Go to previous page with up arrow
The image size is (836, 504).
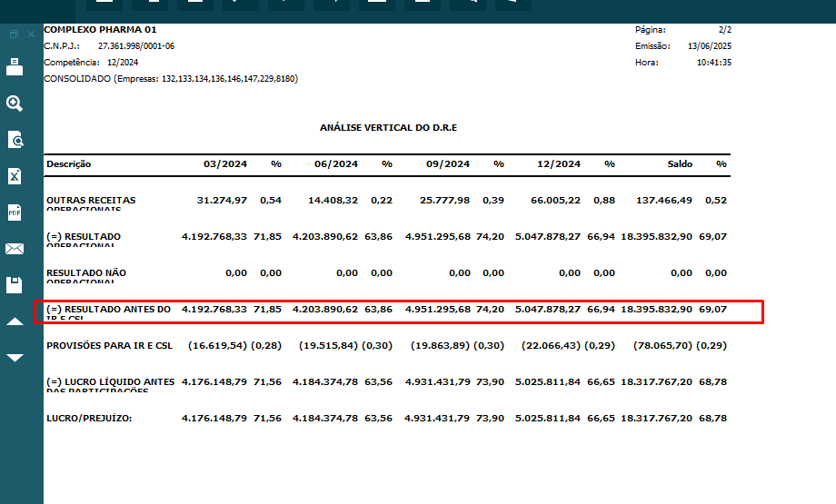[x=15, y=321]
